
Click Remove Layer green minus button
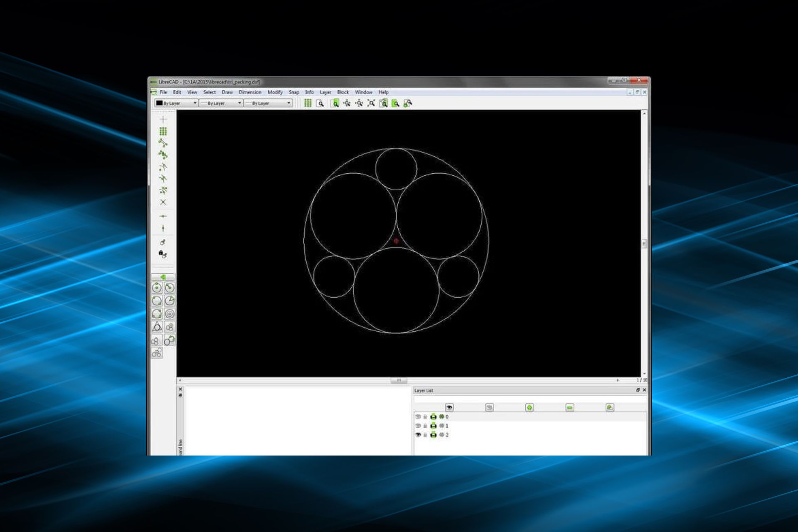click(x=569, y=407)
